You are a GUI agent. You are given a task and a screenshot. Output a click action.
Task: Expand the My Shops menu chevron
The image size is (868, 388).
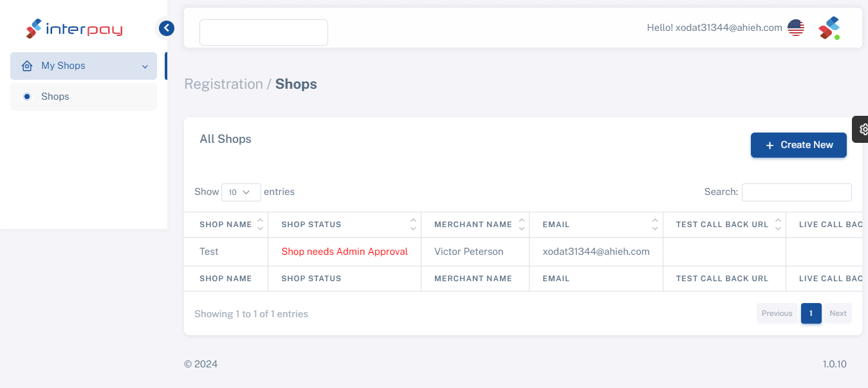tap(145, 66)
